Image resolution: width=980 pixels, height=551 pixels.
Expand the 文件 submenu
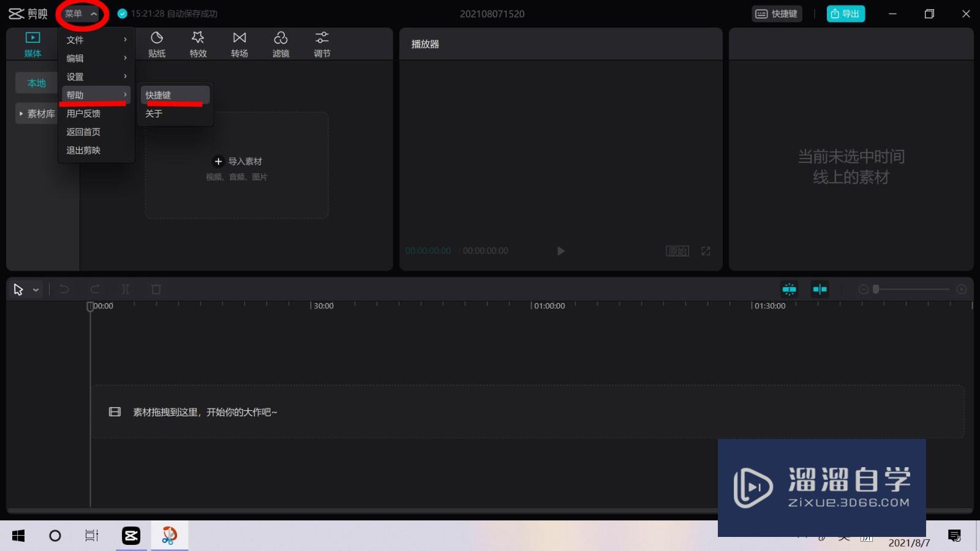click(96, 40)
